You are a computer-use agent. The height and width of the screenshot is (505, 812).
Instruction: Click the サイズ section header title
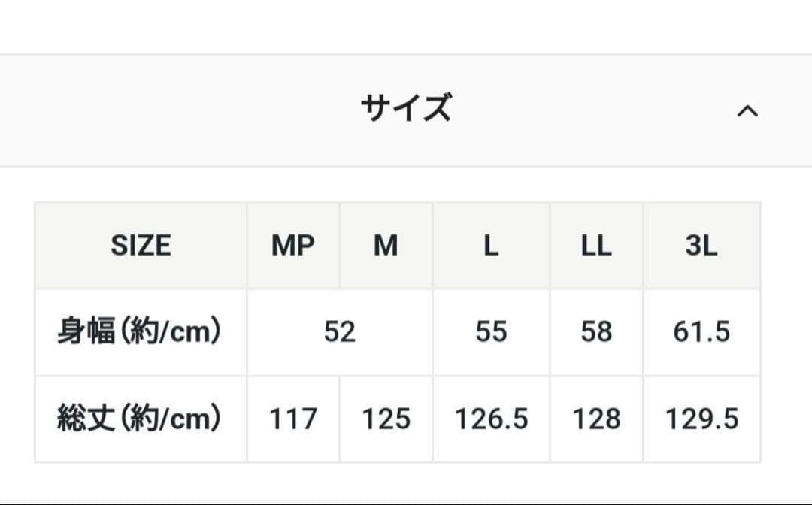[x=406, y=108]
